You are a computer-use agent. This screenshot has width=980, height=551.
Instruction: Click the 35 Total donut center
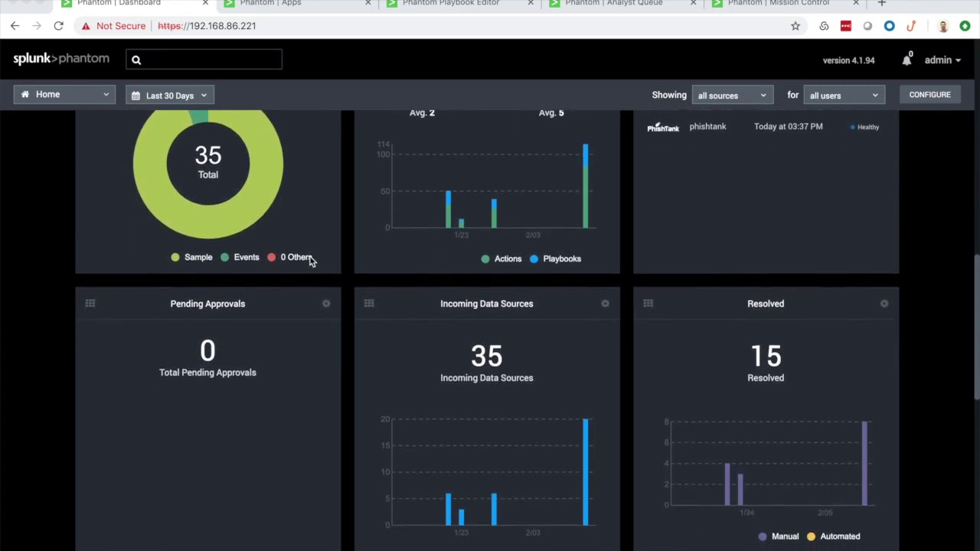208,163
